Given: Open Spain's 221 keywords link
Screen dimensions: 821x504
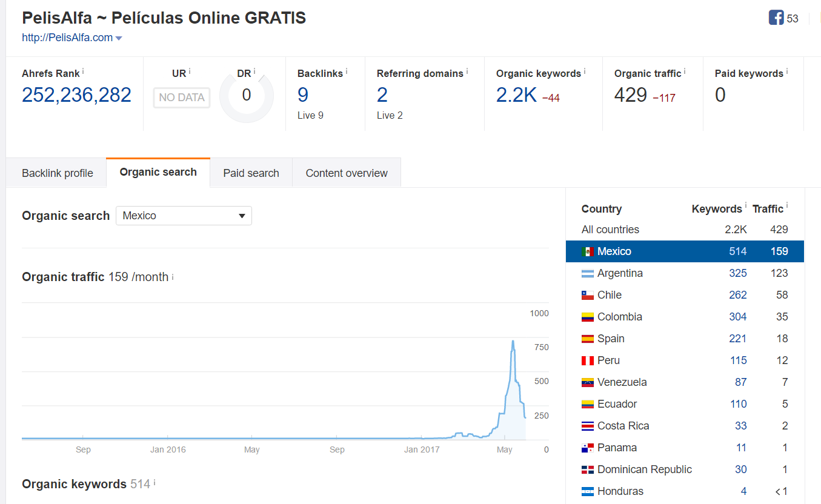Looking at the screenshot, I should click(x=738, y=339).
